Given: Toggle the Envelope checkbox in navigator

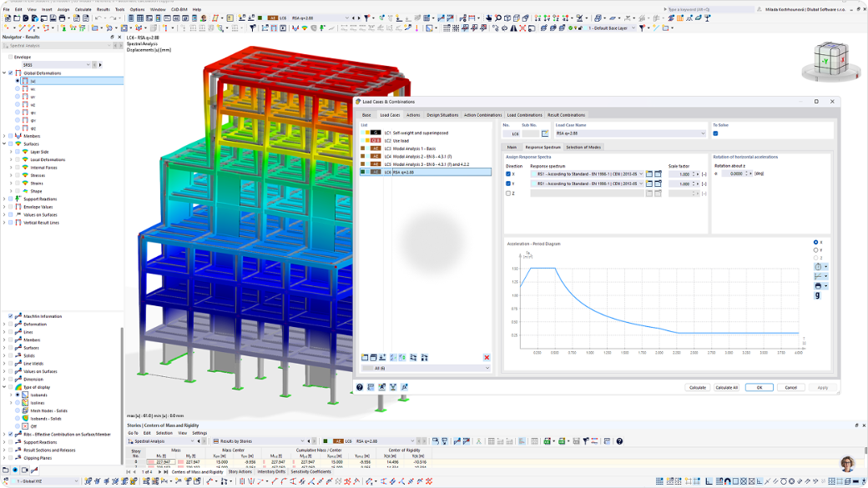Looking at the screenshot, I should [x=11, y=57].
